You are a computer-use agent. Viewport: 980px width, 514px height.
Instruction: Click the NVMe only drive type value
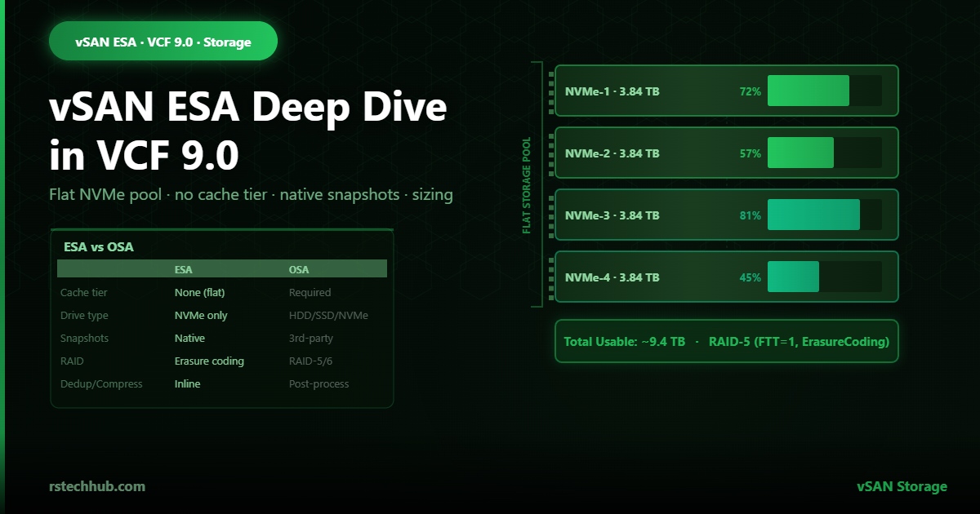(x=201, y=315)
